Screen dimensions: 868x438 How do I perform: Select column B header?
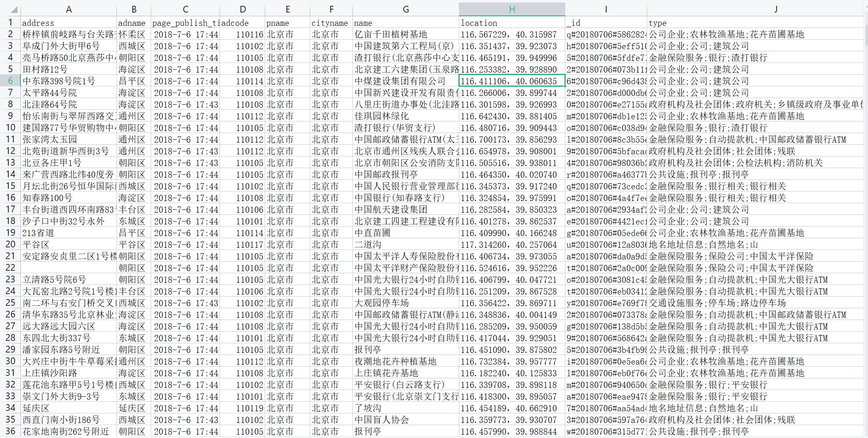tap(134, 9)
